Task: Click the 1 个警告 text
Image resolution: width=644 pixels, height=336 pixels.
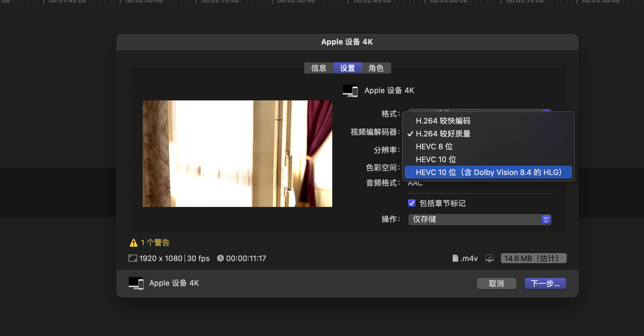Action: (155, 243)
